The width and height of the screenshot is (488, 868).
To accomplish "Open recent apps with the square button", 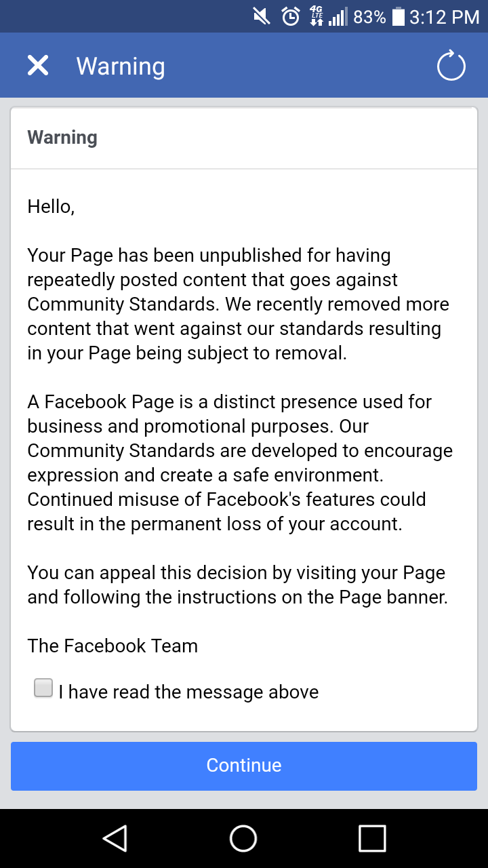I will [x=372, y=838].
